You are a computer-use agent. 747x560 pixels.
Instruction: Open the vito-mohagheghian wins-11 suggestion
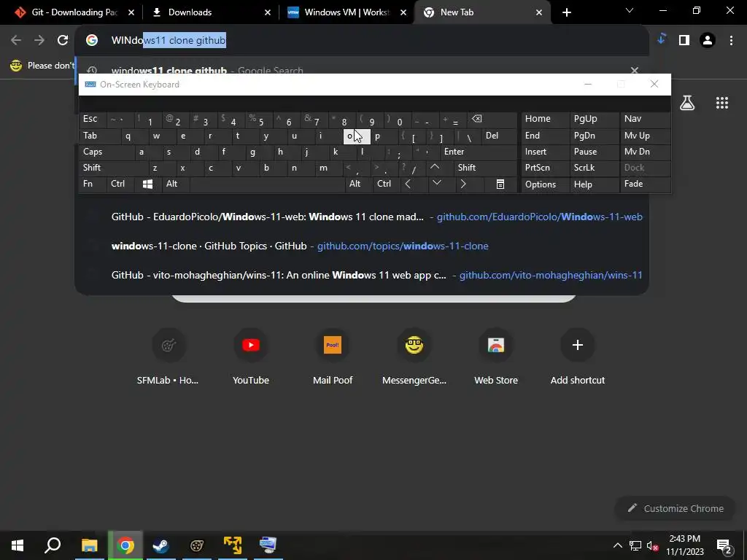pos(362,275)
